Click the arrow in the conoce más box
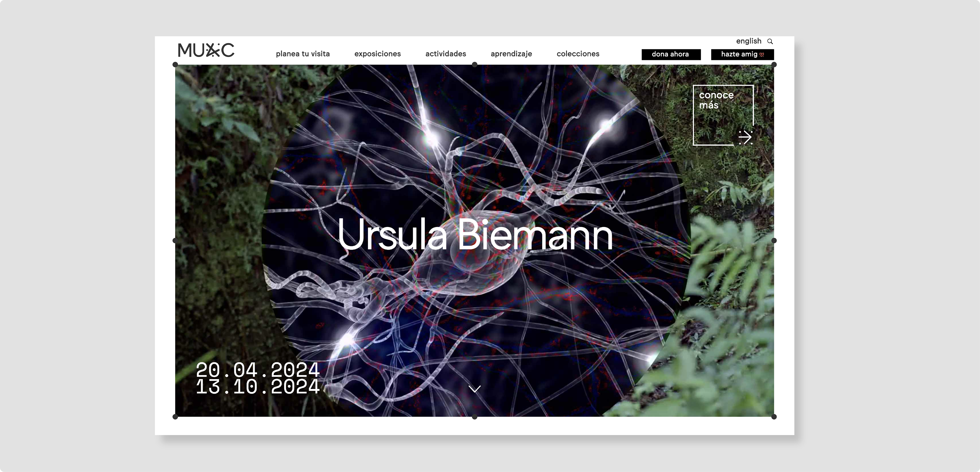This screenshot has height=472, width=980. (745, 137)
